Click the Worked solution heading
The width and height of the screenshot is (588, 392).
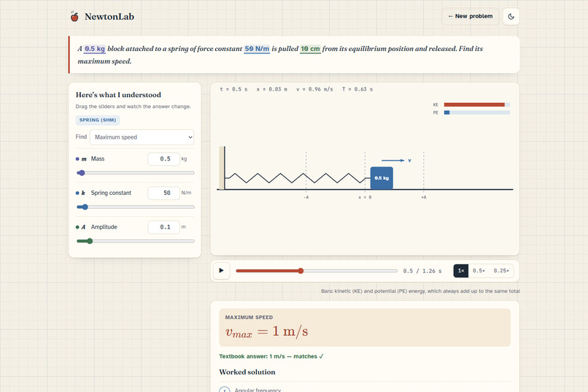247,372
